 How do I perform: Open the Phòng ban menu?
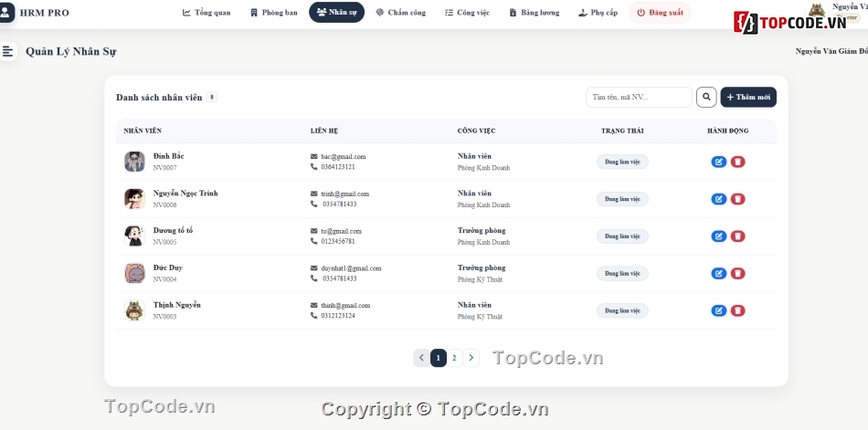273,12
